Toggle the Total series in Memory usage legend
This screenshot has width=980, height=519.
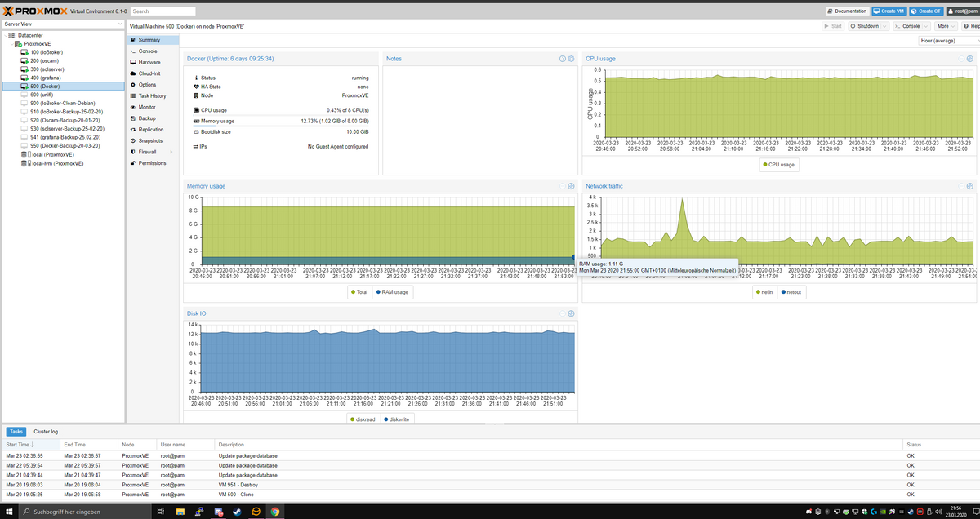(x=359, y=291)
